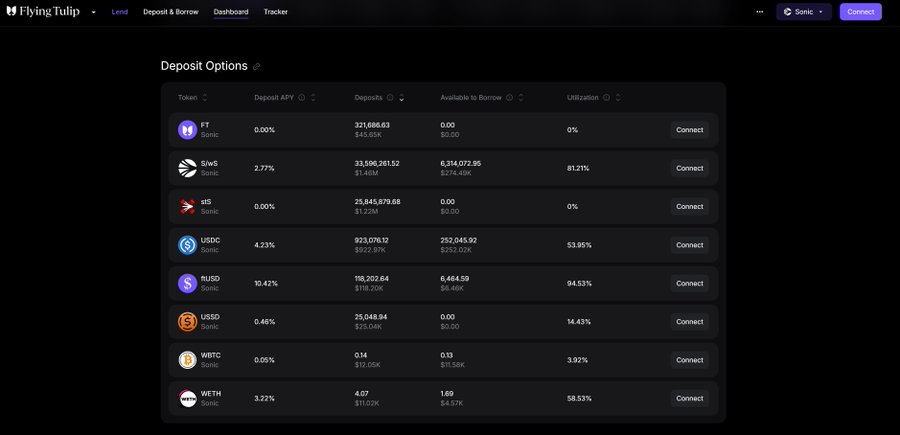Open the Tracker tab

[276, 11]
